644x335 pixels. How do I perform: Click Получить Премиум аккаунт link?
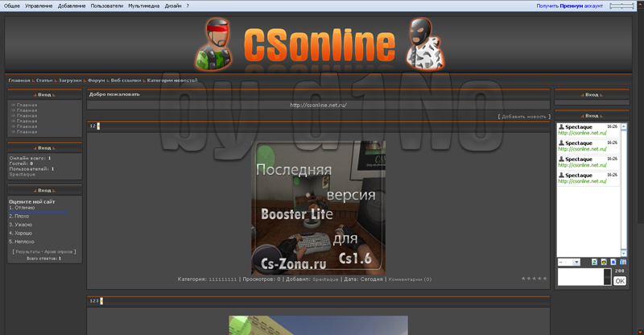point(569,6)
